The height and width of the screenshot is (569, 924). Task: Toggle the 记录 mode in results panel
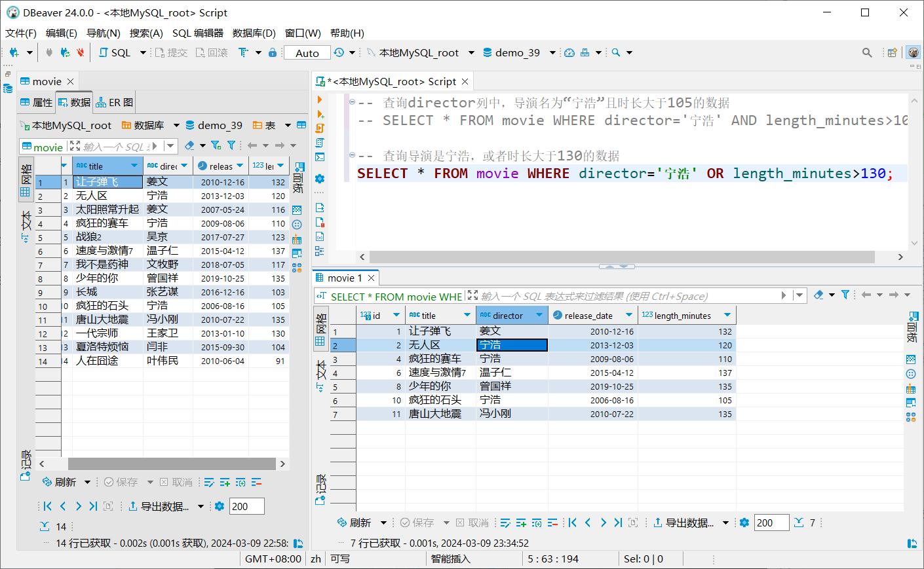320,490
